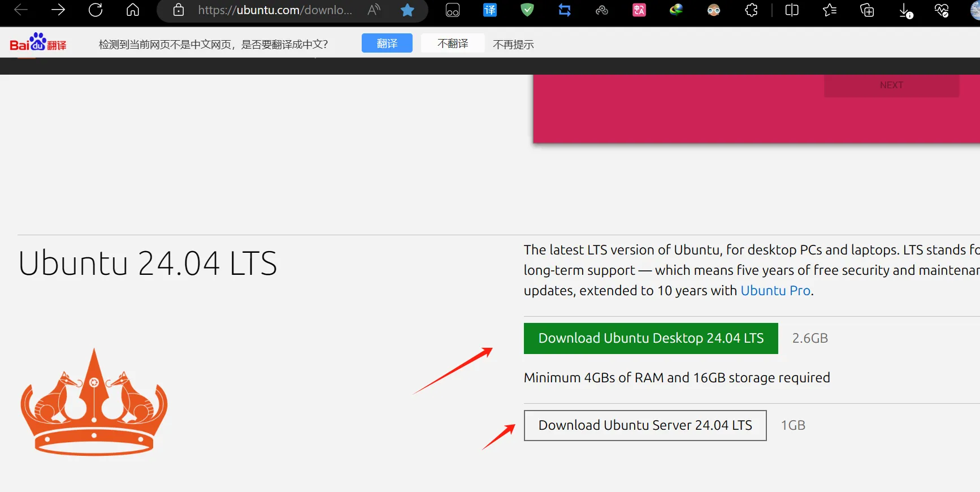The image size is (980, 492).
Task: Open the Ubuntu Pro link
Action: click(775, 291)
